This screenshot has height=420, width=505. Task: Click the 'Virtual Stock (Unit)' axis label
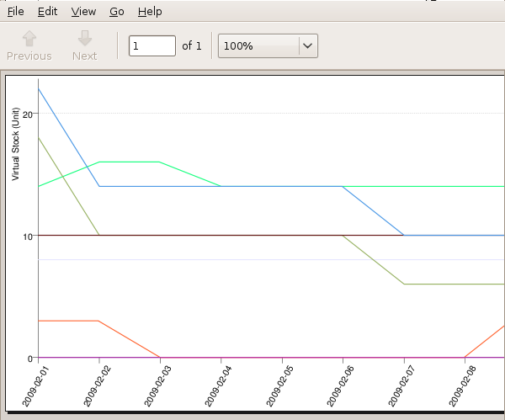[16, 145]
